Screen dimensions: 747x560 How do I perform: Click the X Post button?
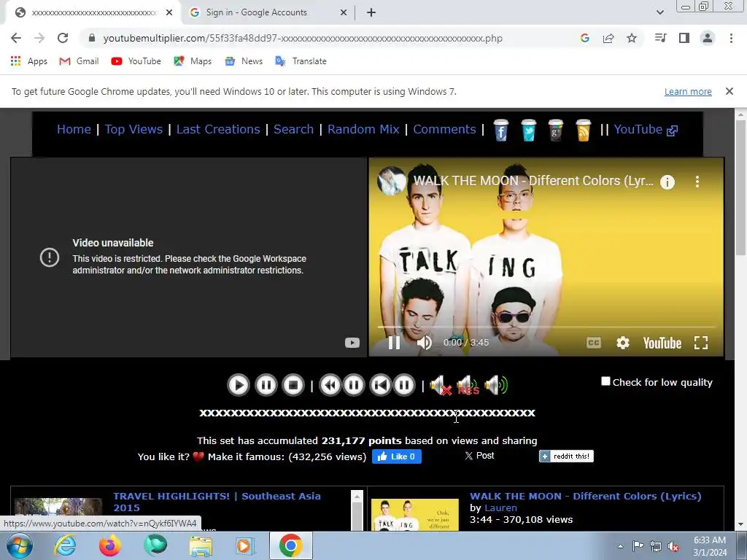click(480, 456)
